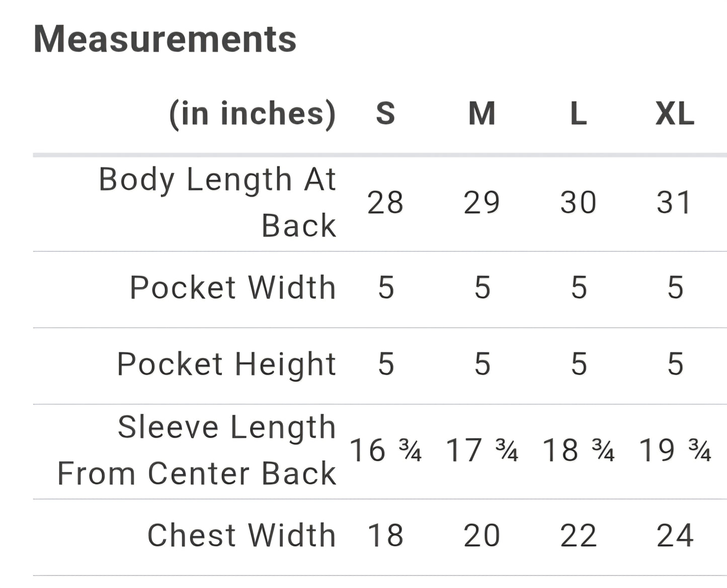Click the Pocket Width row label
Screen dimensions: 727x588
click(232, 288)
